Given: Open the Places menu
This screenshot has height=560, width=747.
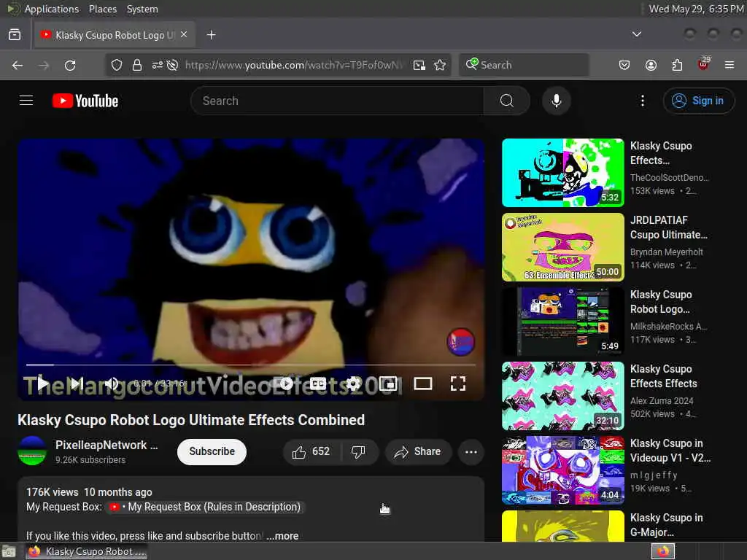Looking at the screenshot, I should 102,9.
